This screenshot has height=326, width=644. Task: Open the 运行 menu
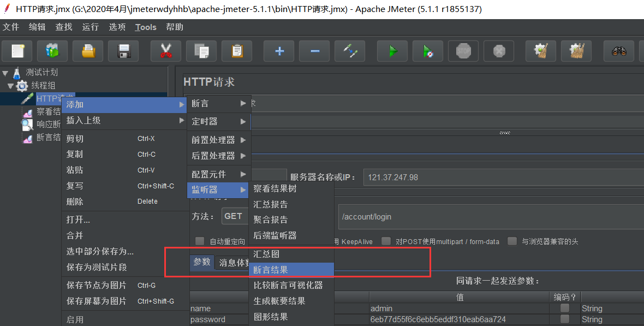point(91,27)
